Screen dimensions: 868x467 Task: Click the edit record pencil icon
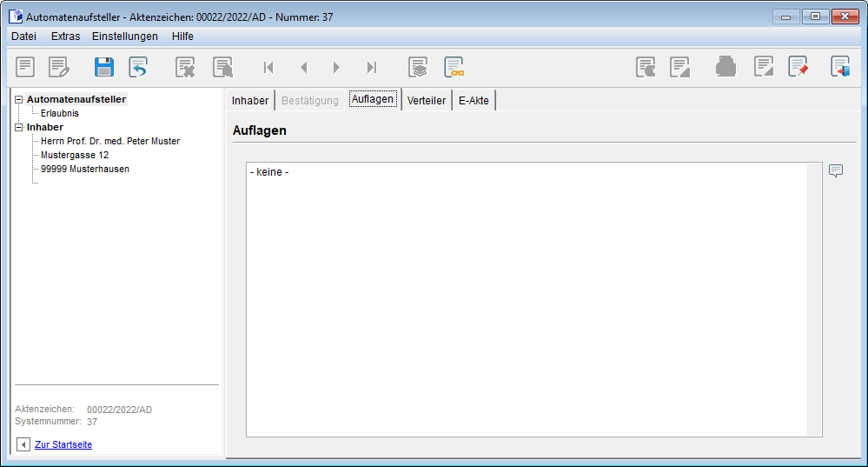pos(58,67)
